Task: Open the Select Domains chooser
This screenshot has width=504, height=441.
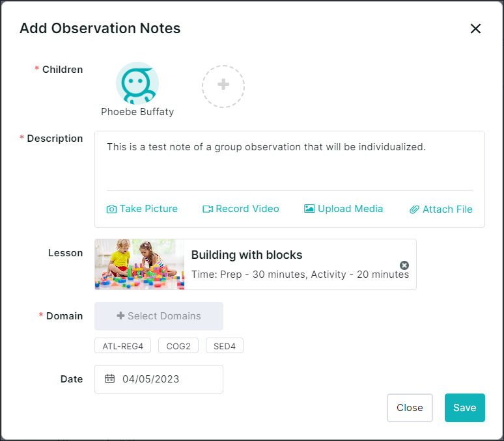Action: tap(159, 316)
